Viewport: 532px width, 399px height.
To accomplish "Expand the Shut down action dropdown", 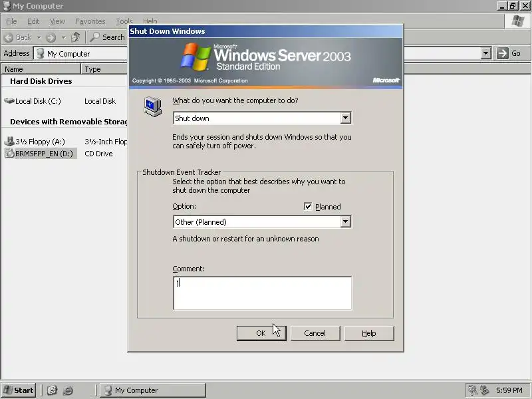I will click(x=345, y=118).
